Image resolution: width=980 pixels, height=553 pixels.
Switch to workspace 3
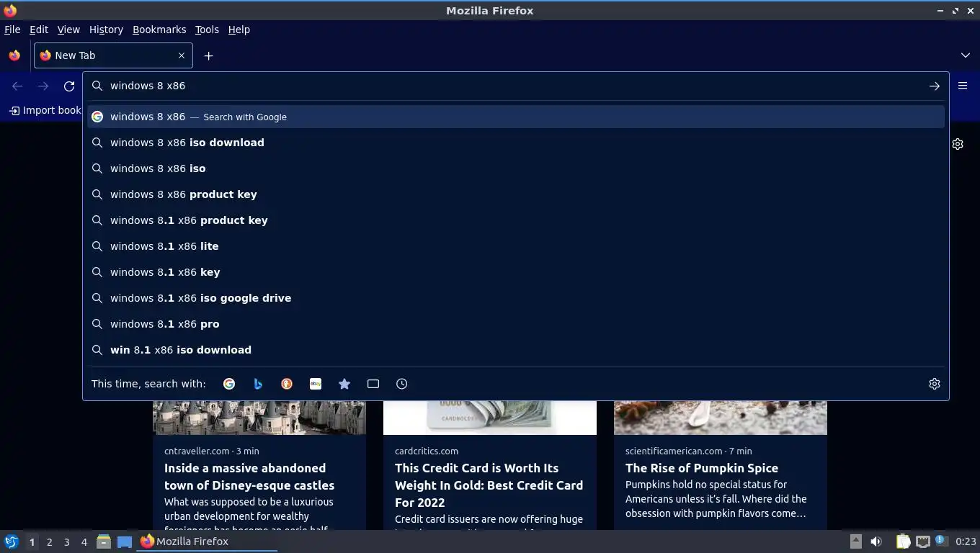point(66,541)
